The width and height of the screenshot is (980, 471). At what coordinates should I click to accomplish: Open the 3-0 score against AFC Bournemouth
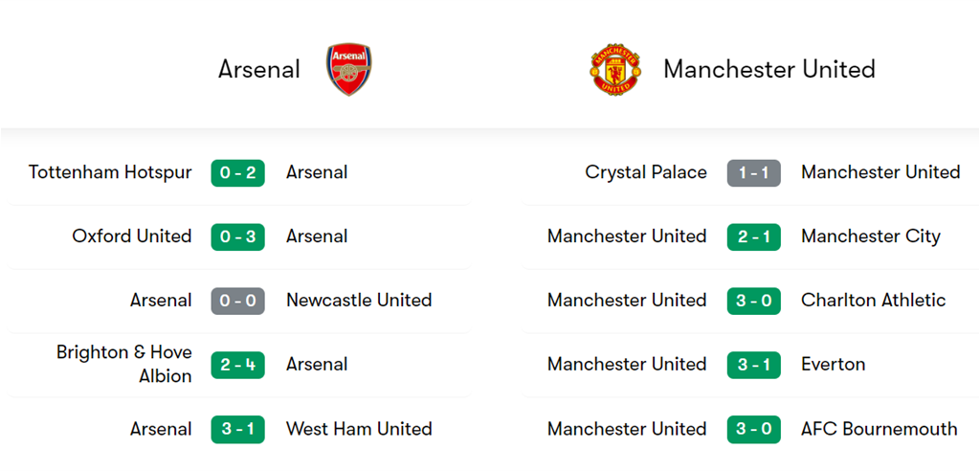point(753,429)
